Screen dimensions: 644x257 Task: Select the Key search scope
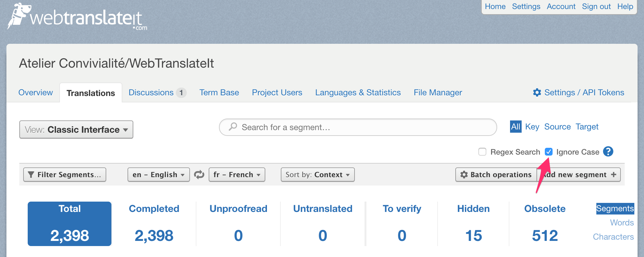[532, 127]
